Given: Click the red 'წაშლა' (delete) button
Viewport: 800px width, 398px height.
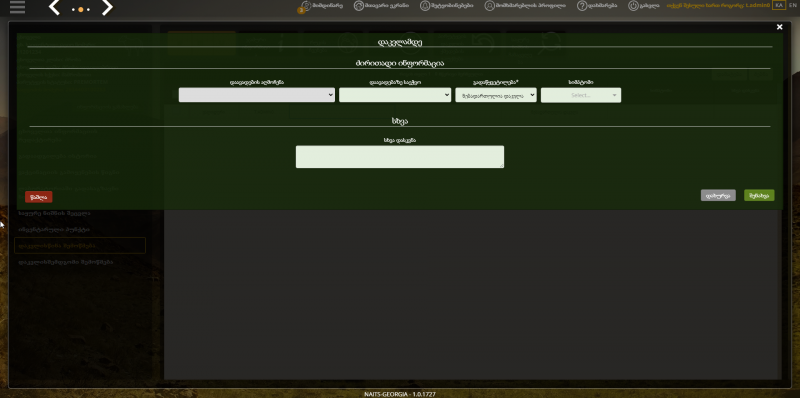Looking at the screenshot, I should point(39,197).
